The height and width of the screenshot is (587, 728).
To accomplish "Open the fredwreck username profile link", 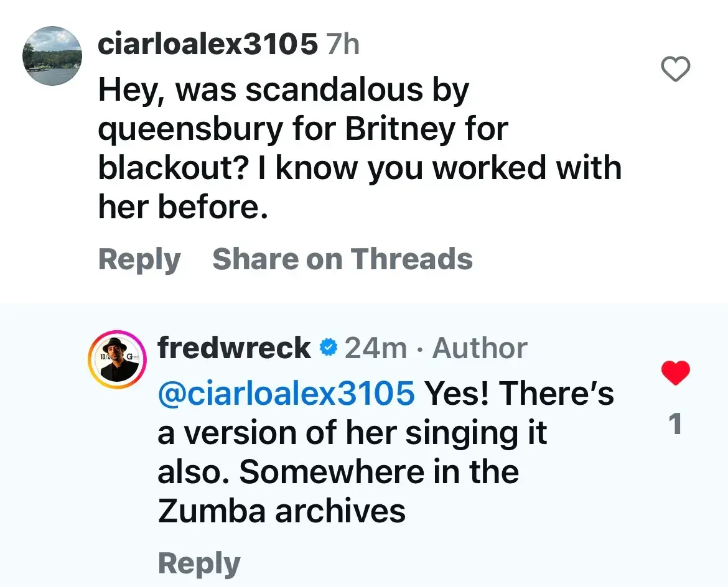I will click(234, 348).
